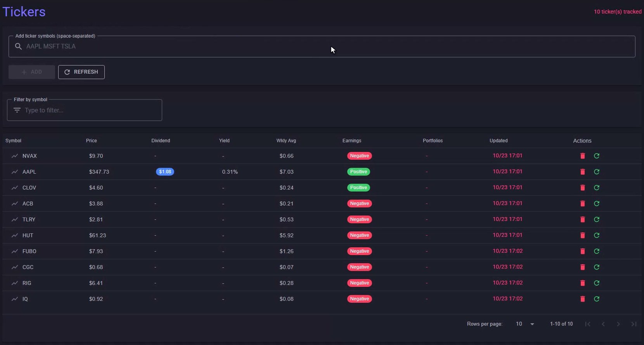Click the trend icon beside FUBO
This screenshot has height=345, width=644.
pyautogui.click(x=15, y=251)
